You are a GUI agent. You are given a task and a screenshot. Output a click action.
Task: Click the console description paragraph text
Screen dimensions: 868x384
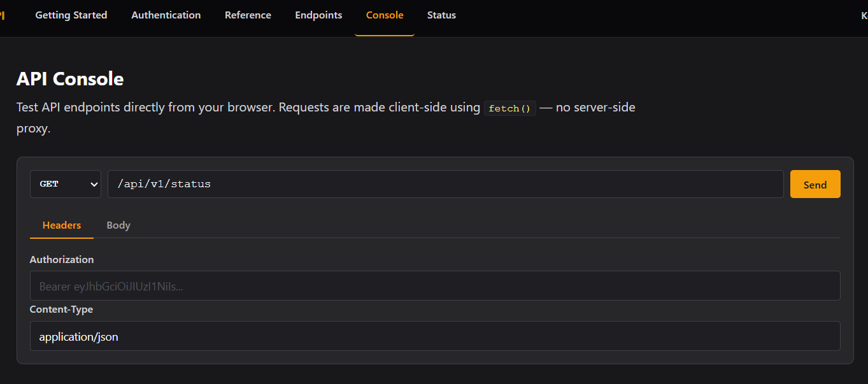[248, 108]
